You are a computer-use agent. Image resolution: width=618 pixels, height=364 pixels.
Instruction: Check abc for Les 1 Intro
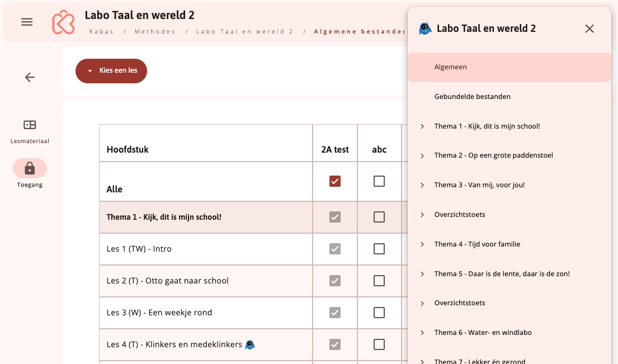tap(379, 249)
